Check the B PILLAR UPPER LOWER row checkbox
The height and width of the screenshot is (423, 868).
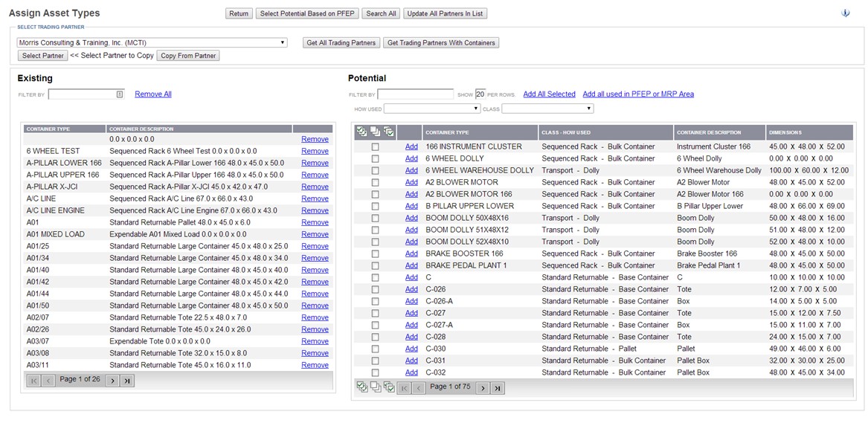[x=376, y=206]
